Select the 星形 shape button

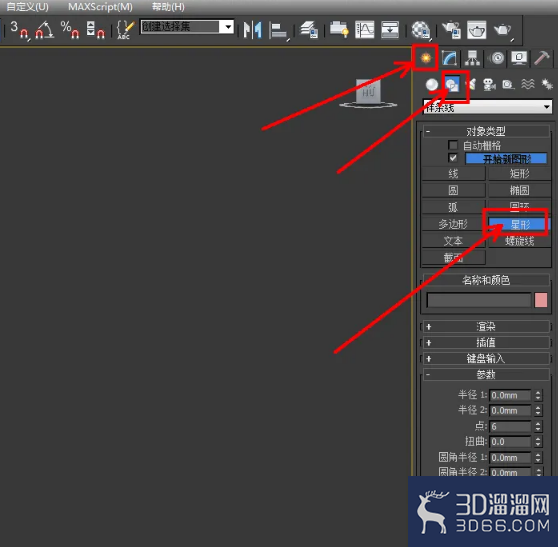click(520, 224)
